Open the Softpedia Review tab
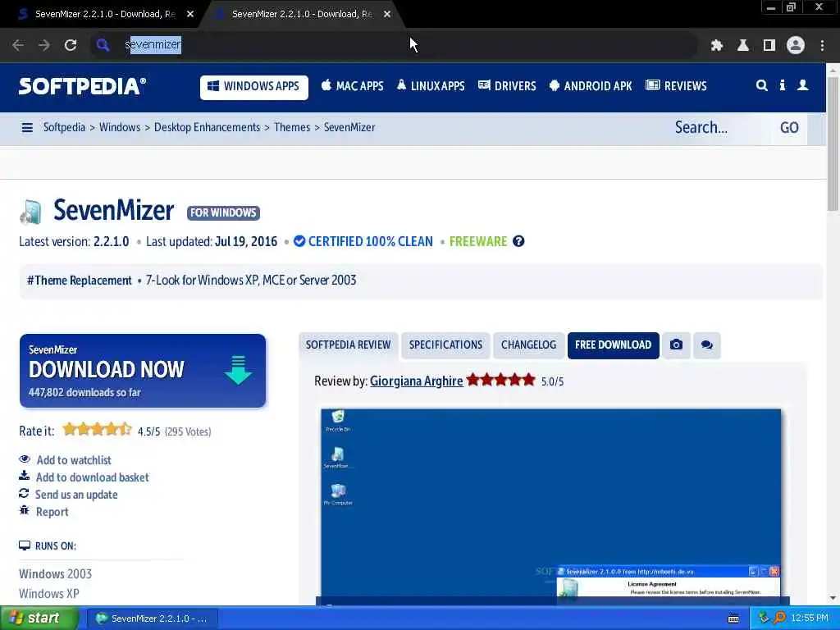The height and width of the screenshot is (630, 840). [x=348, y=345]
